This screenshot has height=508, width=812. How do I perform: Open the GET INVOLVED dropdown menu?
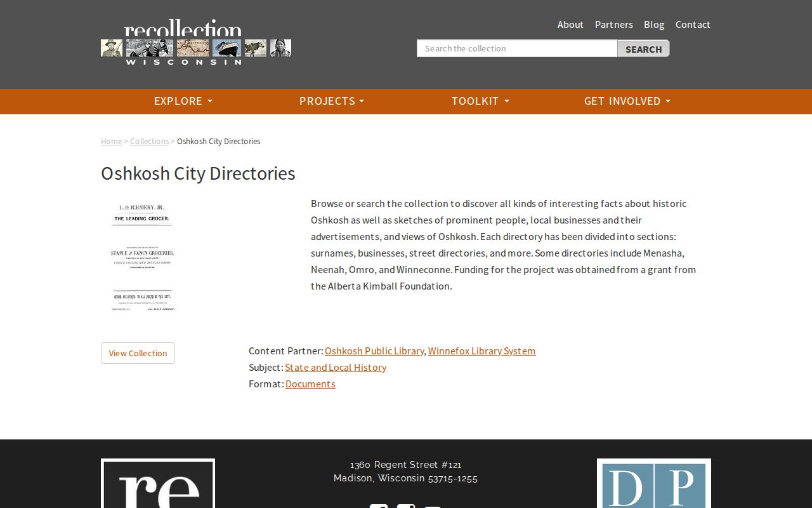coord(627,101)
